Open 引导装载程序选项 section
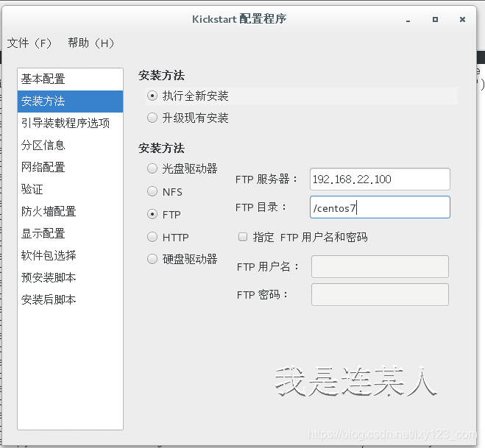485x448 pixels. point(70,123)
